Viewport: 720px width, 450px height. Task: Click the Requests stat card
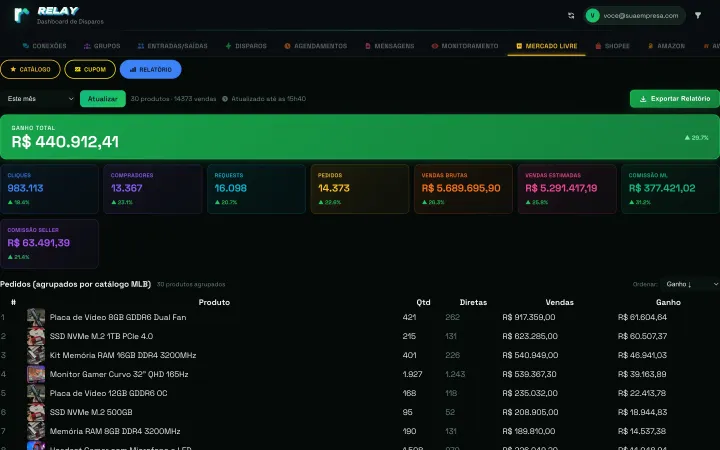256,189
